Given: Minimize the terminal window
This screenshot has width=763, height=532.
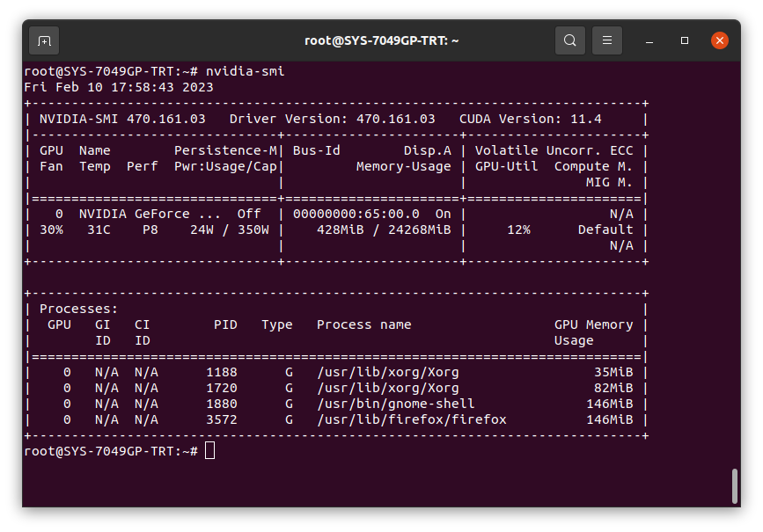Looking at the screenshot, I should pyautogui.click(x=649, y=40).
